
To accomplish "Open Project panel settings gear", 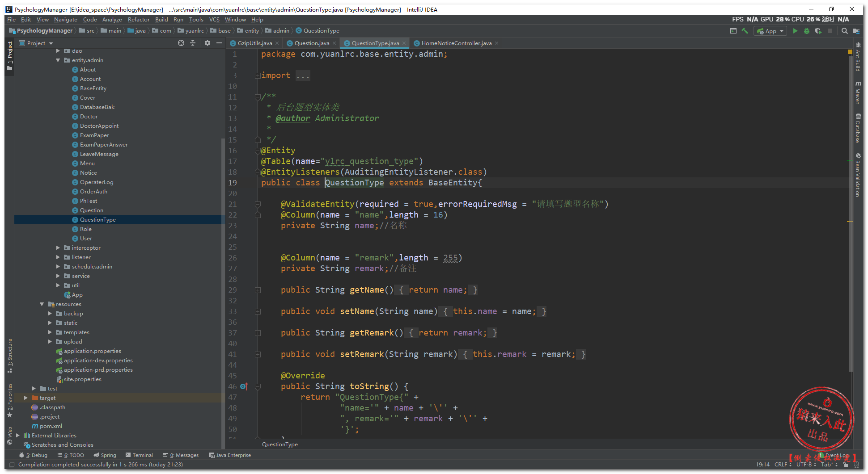I will click(207, 43).
